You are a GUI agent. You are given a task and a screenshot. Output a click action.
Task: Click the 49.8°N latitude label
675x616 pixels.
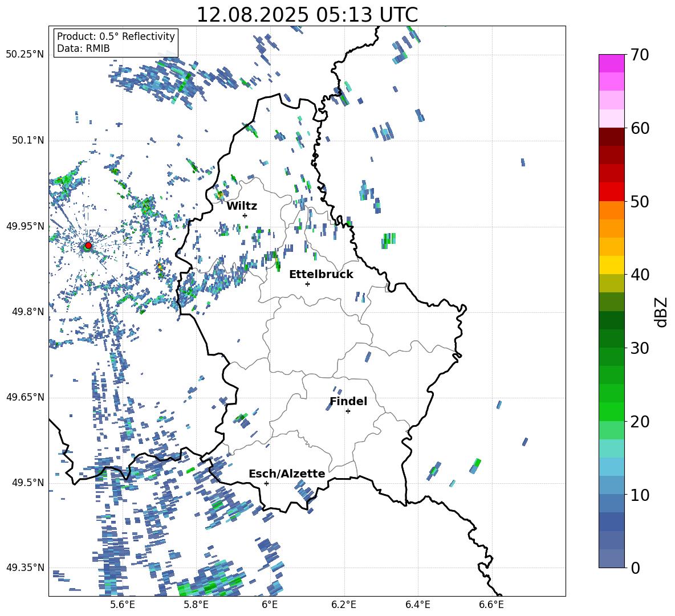point(28,312)
